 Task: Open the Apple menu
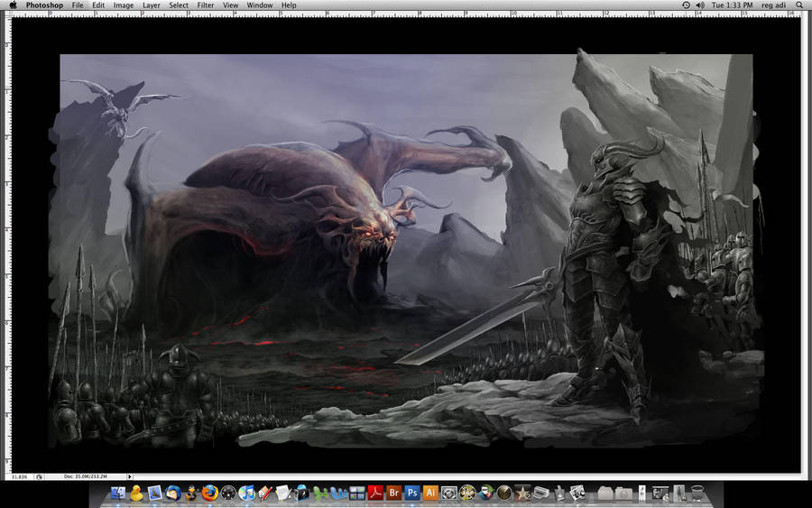tap(13, 5)
